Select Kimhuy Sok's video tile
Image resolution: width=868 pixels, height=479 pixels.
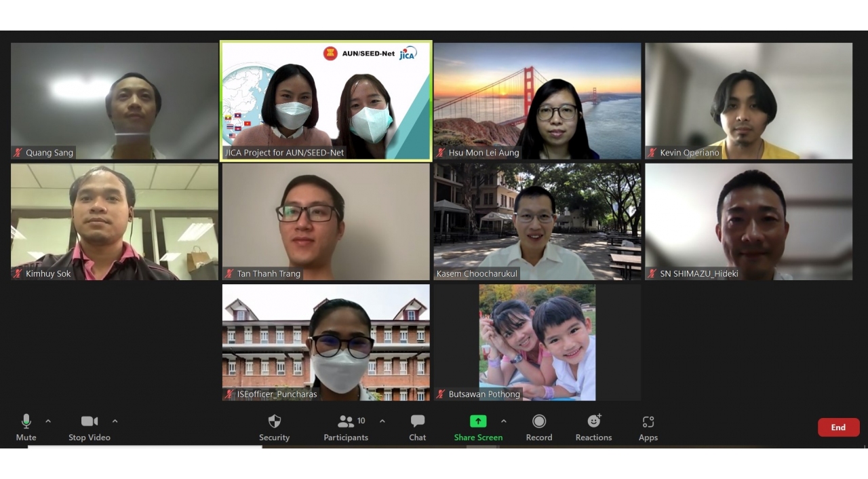coord(115,222)
